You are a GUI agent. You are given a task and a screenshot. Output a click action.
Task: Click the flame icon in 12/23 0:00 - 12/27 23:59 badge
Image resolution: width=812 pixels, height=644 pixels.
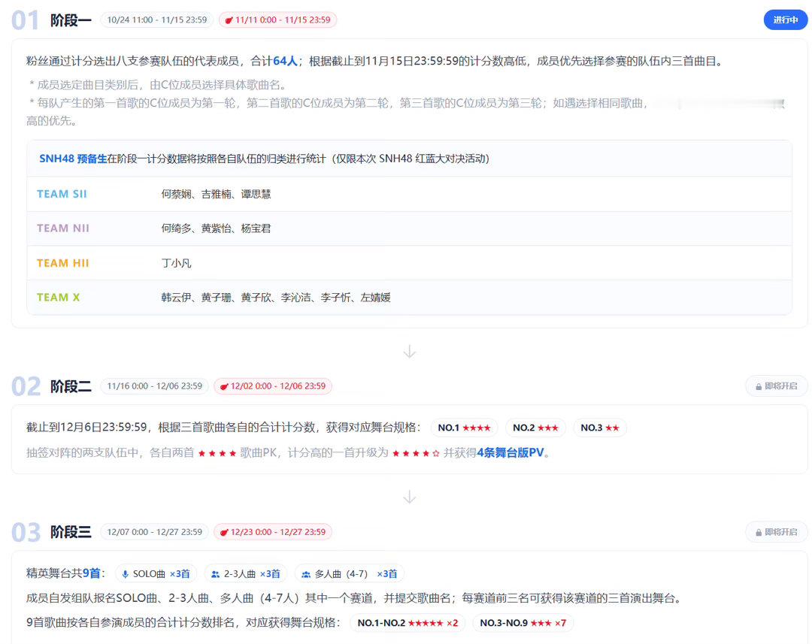(224, 533)
